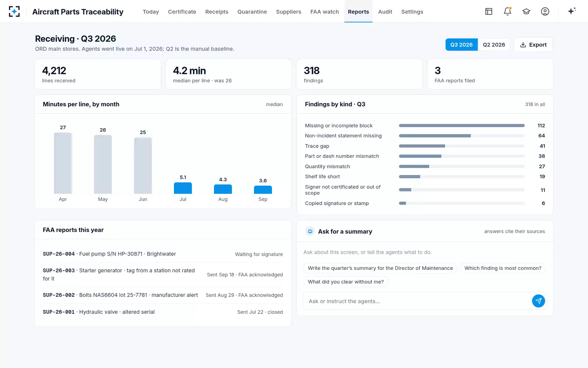588x368 pixels.
Task: Open the Certificate tab
Action: click(x=182, y=12)
